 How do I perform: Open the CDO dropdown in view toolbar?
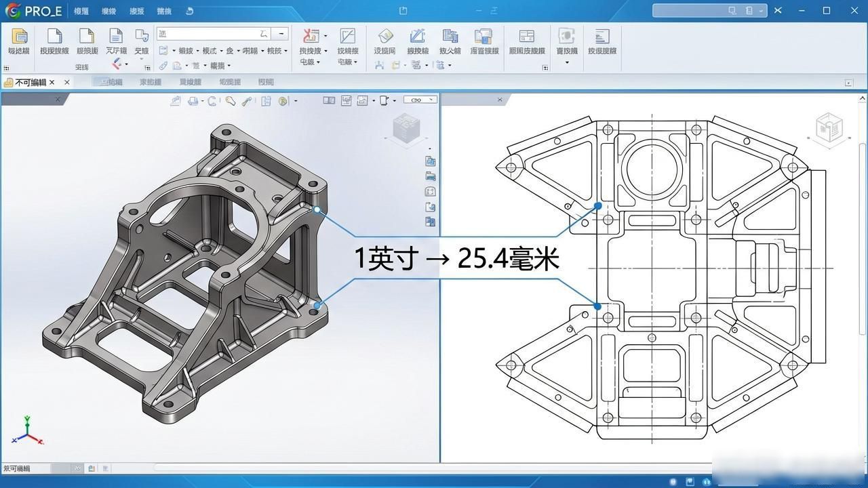pyautogui.click(x=420, y=100)
